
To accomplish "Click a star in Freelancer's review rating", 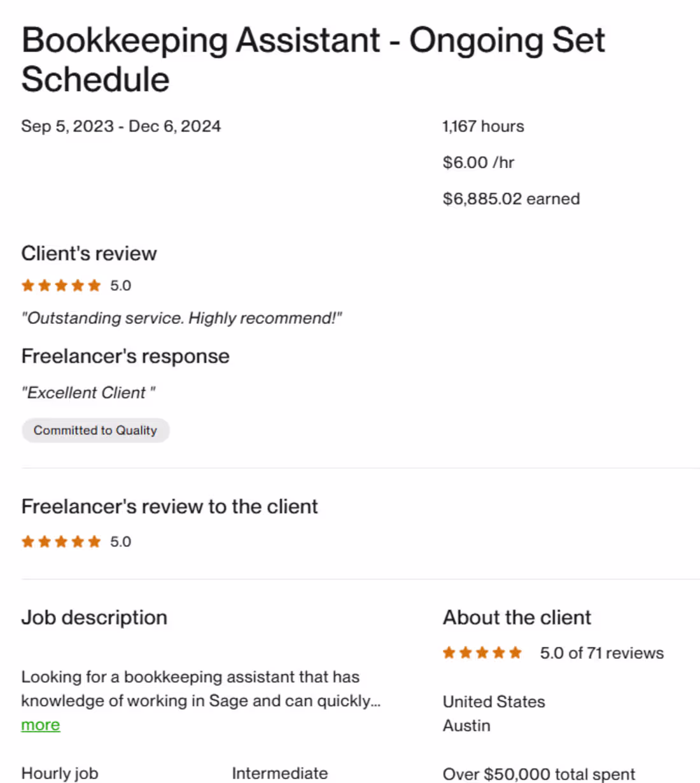I will [61, 541].
